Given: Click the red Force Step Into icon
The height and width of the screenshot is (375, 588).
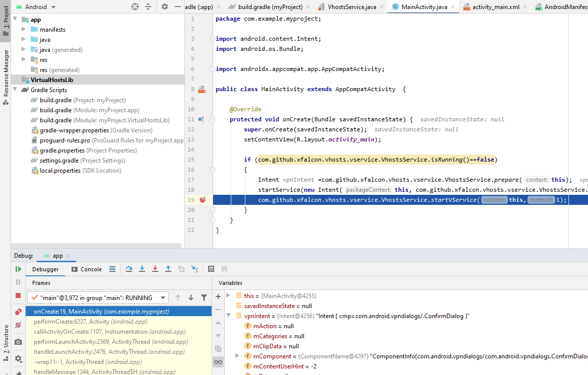Looking at the screenshot, I should pyautogui.click(x=155, y=269).
